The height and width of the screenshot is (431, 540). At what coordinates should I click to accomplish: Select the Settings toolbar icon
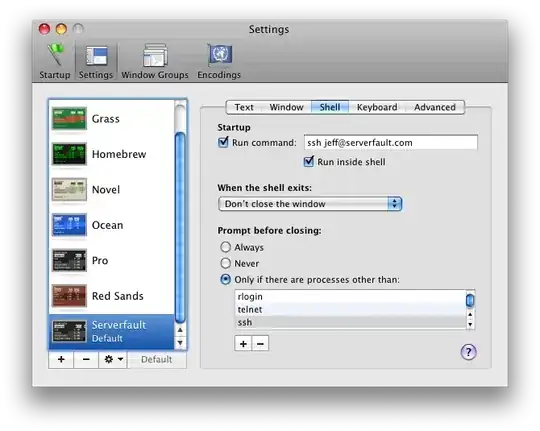click(96, 62)
